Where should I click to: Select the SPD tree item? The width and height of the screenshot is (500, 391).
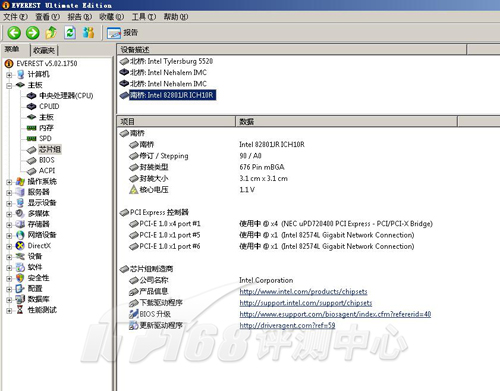(x=45, y=138)
